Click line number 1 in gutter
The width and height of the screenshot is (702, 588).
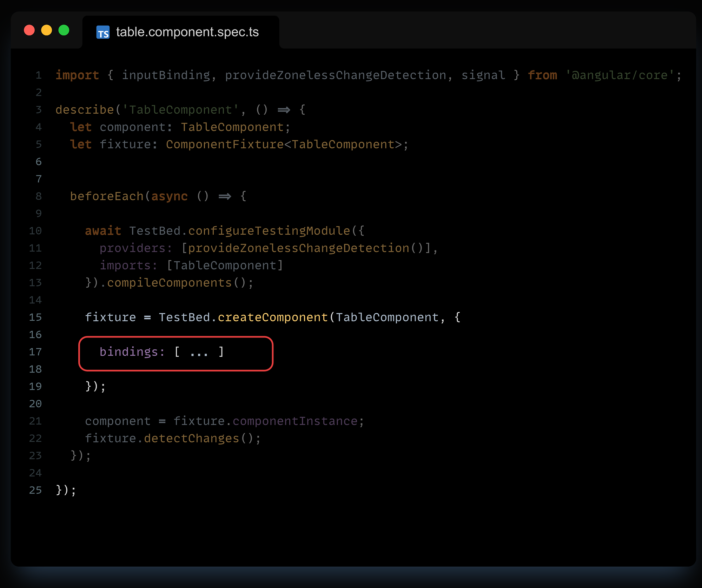coord(39,75)
